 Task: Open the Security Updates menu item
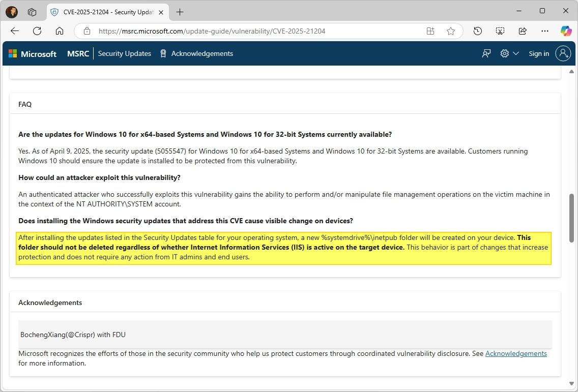point(124,53)
